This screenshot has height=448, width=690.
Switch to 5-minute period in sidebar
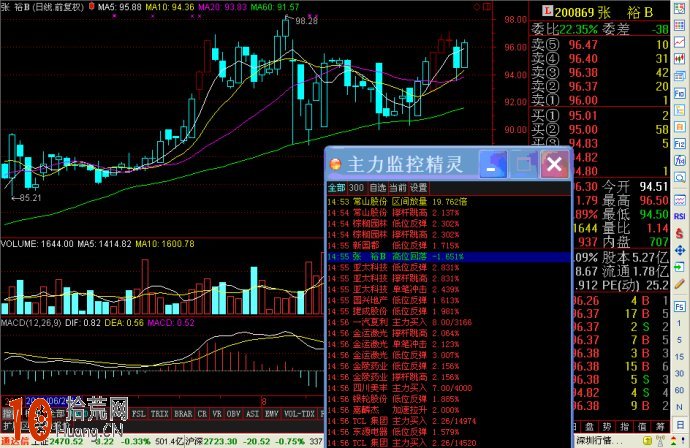(x=679, y=340)
